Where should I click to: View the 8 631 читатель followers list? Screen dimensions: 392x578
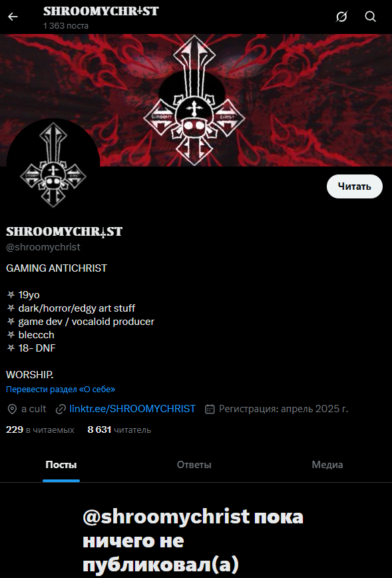[119, 430]
